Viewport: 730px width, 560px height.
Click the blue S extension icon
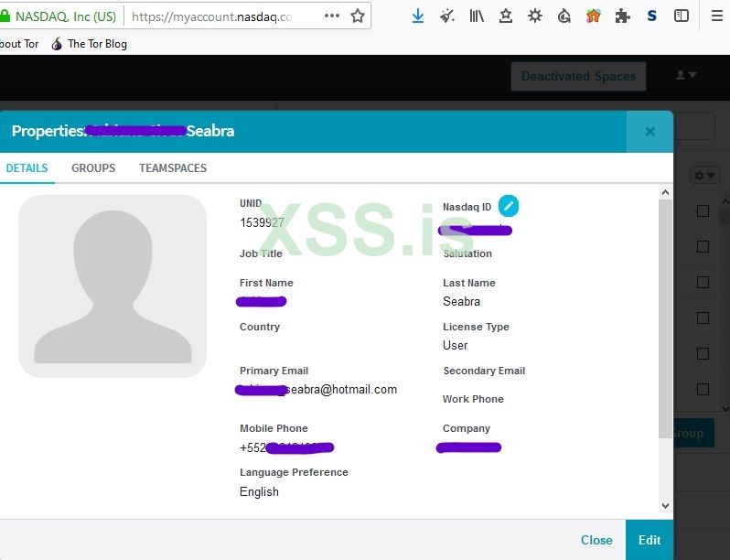[x=651, y=16]
